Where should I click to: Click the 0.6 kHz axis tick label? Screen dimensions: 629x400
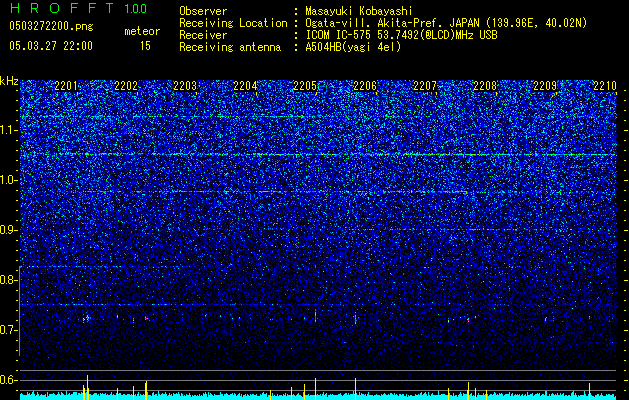9,380
